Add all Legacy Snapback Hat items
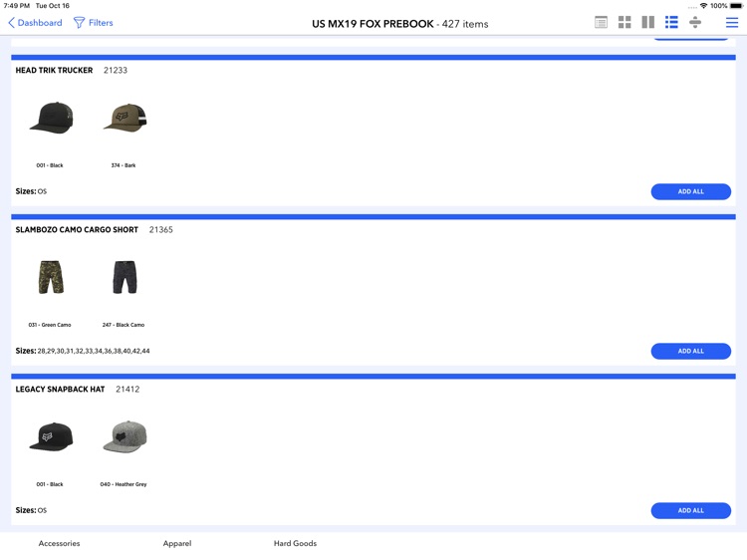747x560 pixels. [x=691, y=510]
